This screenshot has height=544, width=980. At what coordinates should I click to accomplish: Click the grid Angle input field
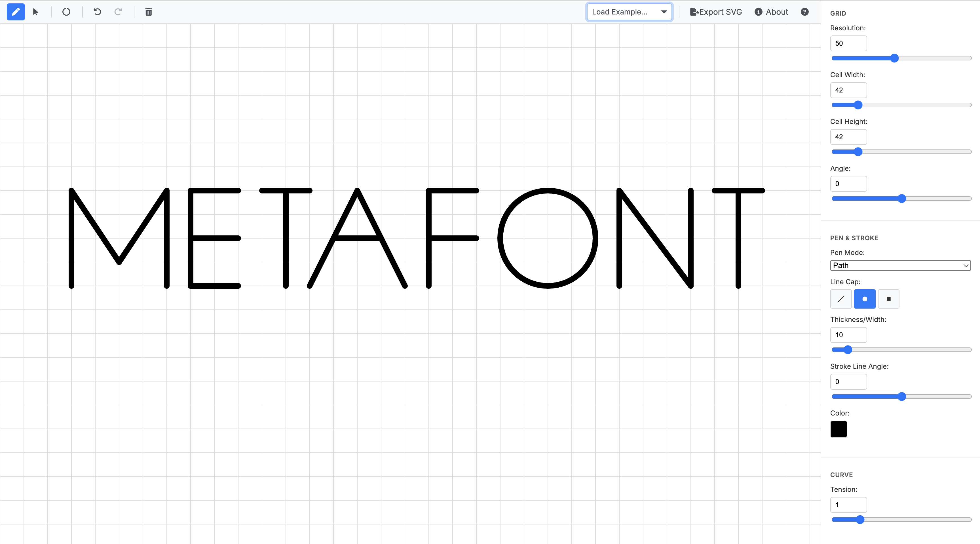(848, 184)
